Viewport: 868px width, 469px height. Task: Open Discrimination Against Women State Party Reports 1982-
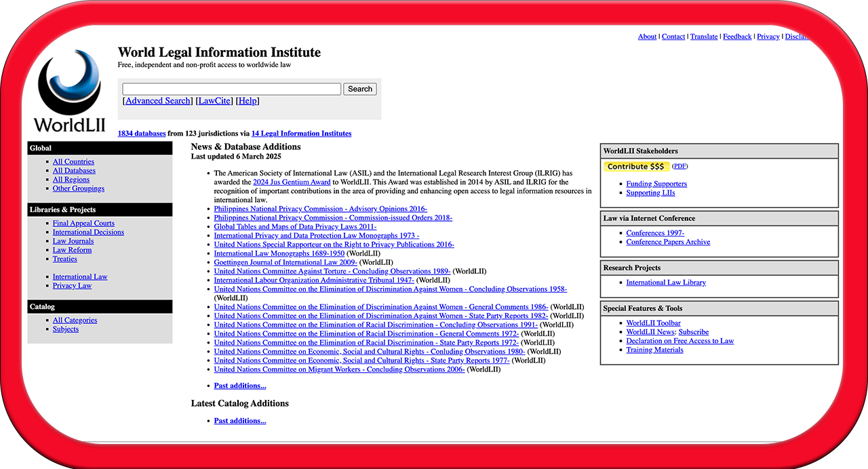click(381, 316)
